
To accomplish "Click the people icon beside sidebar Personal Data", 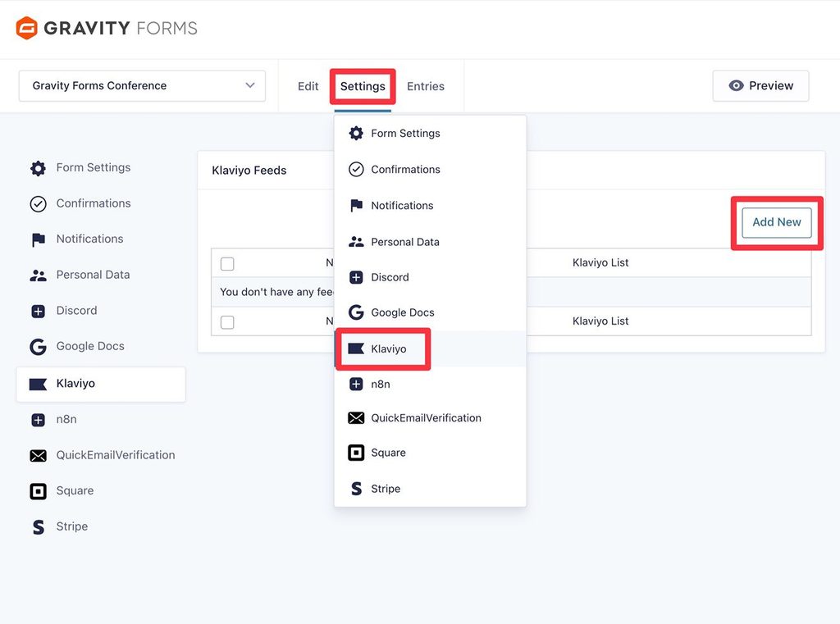I will 38,276.
